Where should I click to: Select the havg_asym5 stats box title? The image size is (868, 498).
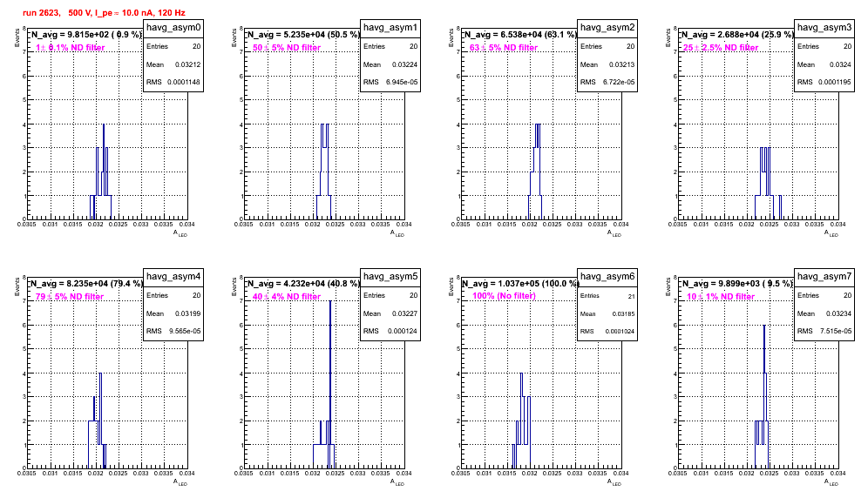tap(390, 277)
